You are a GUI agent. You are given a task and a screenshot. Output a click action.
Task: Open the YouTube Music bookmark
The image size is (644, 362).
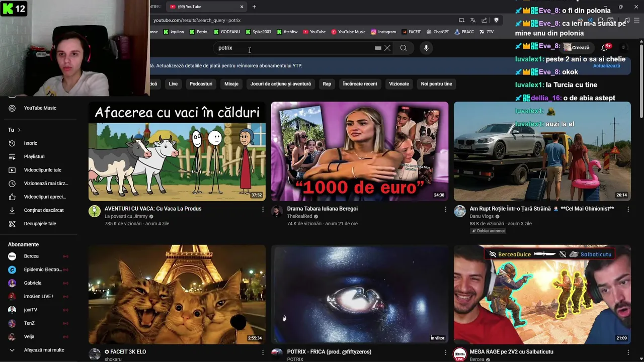coord(348,32)
